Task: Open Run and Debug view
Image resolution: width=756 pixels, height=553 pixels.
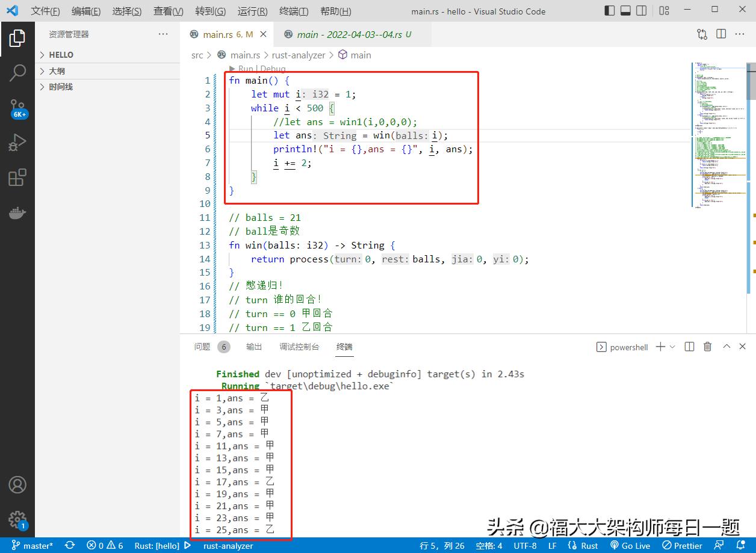Action: [17, 143]
